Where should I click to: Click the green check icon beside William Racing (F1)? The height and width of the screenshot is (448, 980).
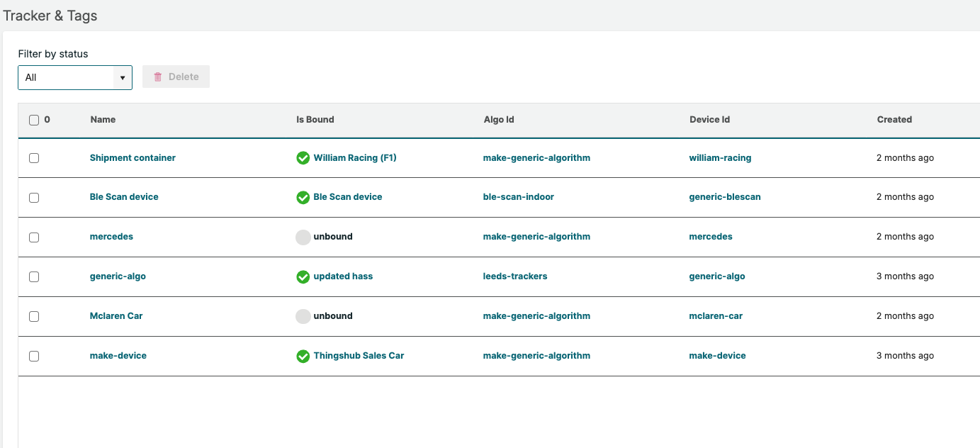tap(303, 158)
